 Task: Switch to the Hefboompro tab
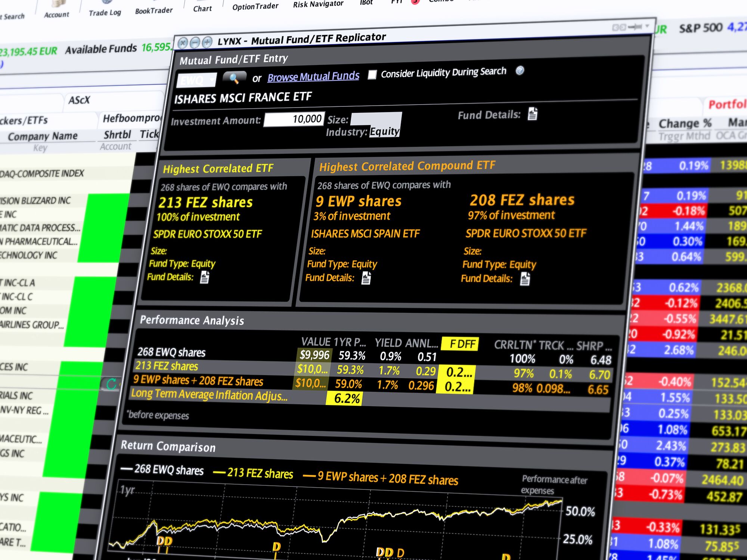131,118
